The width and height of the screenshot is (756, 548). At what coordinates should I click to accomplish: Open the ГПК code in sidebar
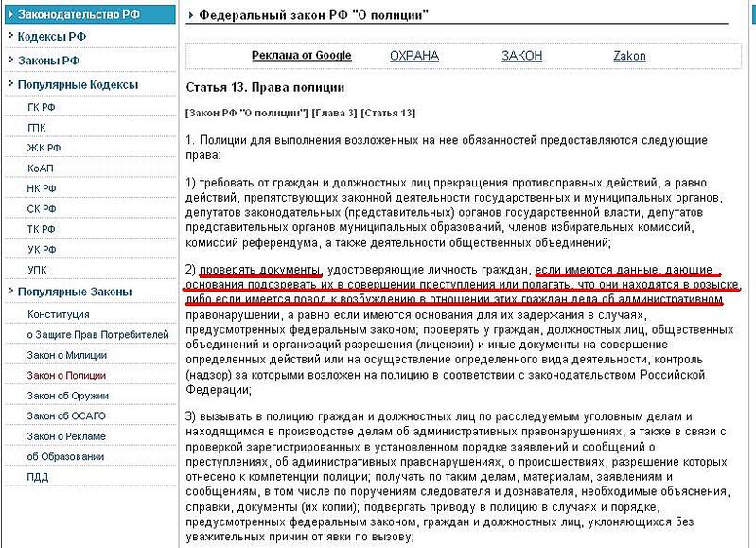tap(37, 128)
